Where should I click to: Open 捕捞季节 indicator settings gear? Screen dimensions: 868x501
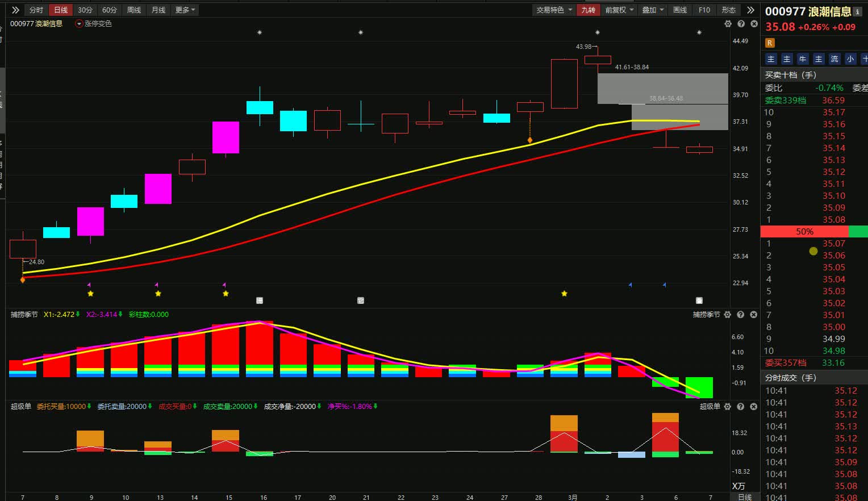(x=727, y=314)
